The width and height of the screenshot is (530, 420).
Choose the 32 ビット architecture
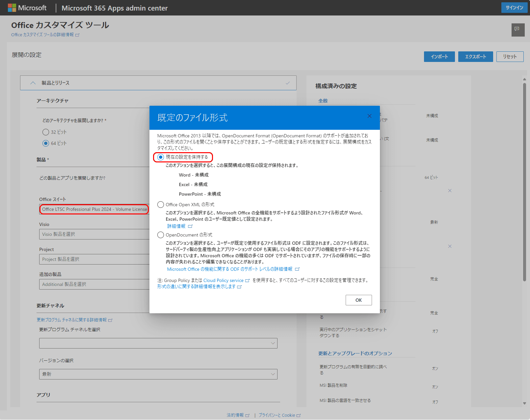(x=46, y=132)
